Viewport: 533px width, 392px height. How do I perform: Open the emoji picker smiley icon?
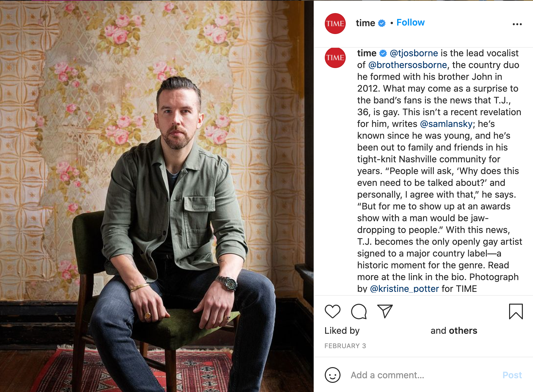tap(332, 375)
